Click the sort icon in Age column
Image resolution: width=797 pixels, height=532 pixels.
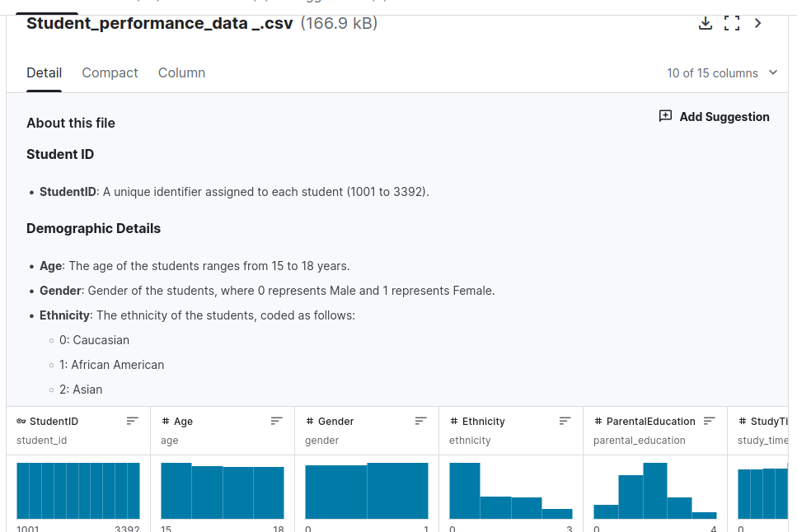click(276, 421)
